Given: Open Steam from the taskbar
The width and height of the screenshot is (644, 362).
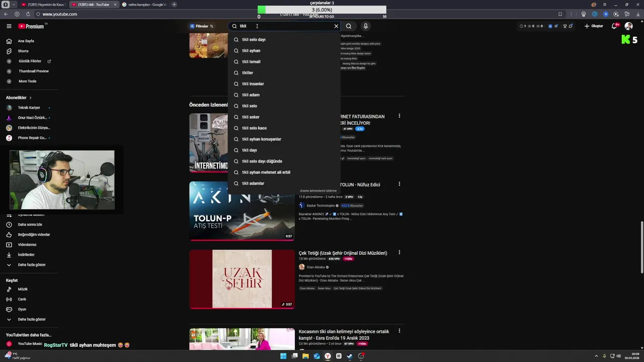Looking at the screenshot, I should click(x=350, y=356).
